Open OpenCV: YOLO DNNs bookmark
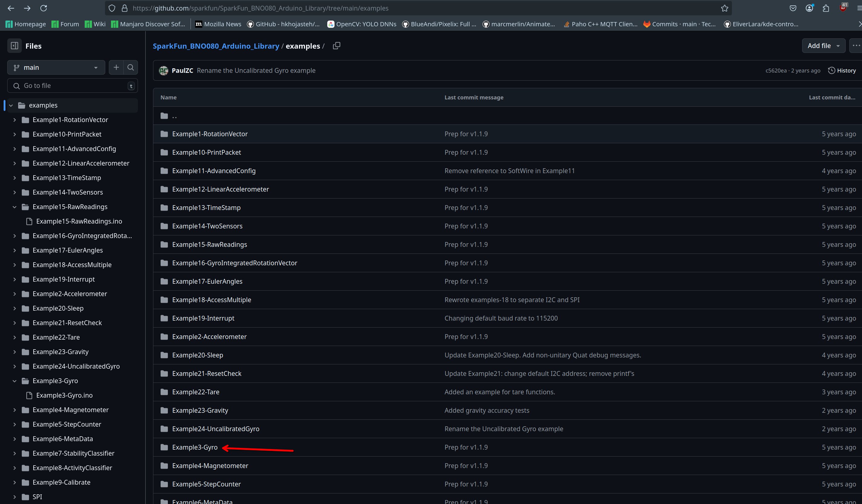The height and width of the screenshot is (504, 862). 361,24
